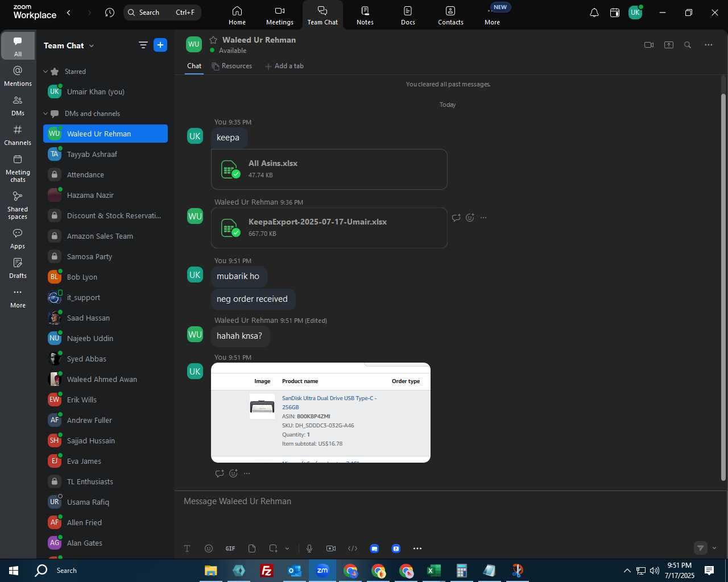This screenshot has height=582, width=728.
Task: Open the Channels sidebar section
Action: 18,135
